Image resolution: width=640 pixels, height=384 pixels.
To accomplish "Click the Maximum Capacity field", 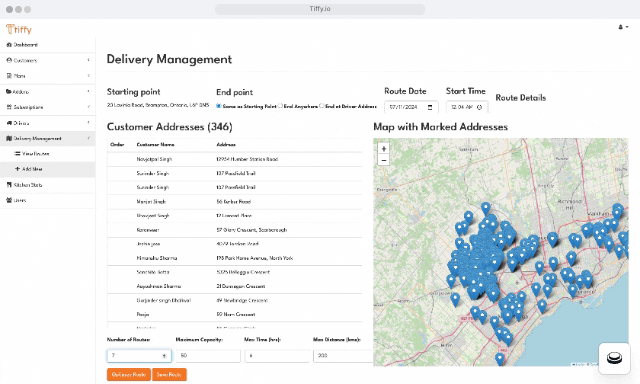I will point(208,356).
